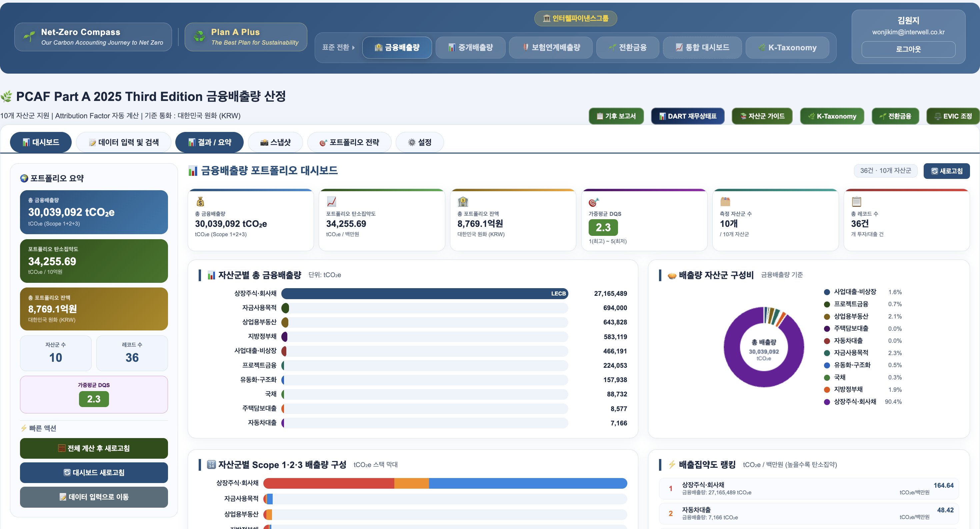Click the pie icon beside 배출량 자산군 구성비

coord(672,275)
